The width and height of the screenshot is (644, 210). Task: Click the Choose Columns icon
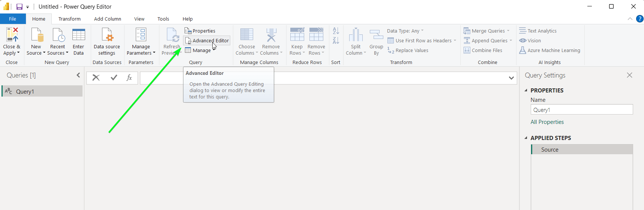click(x=247, y=34)
